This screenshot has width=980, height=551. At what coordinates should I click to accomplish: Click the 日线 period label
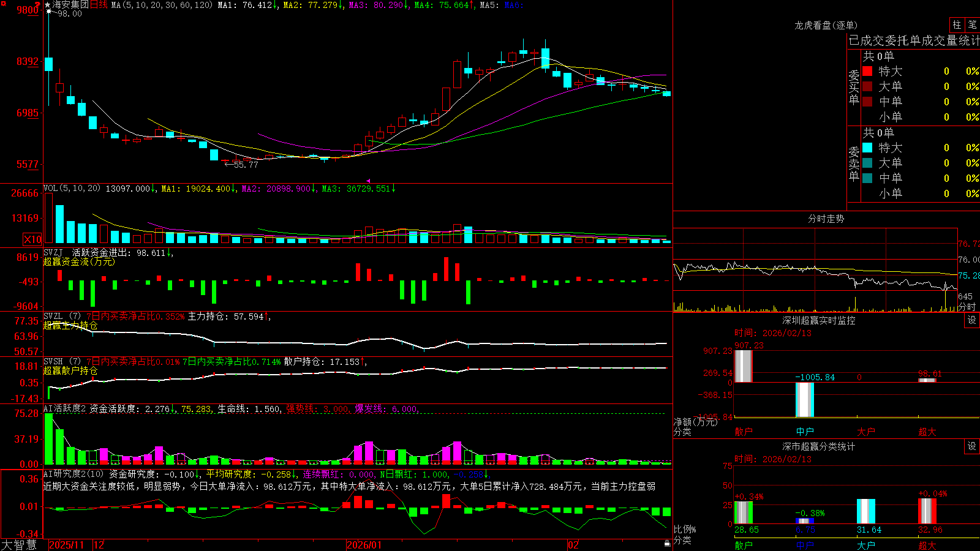(99, 5)
